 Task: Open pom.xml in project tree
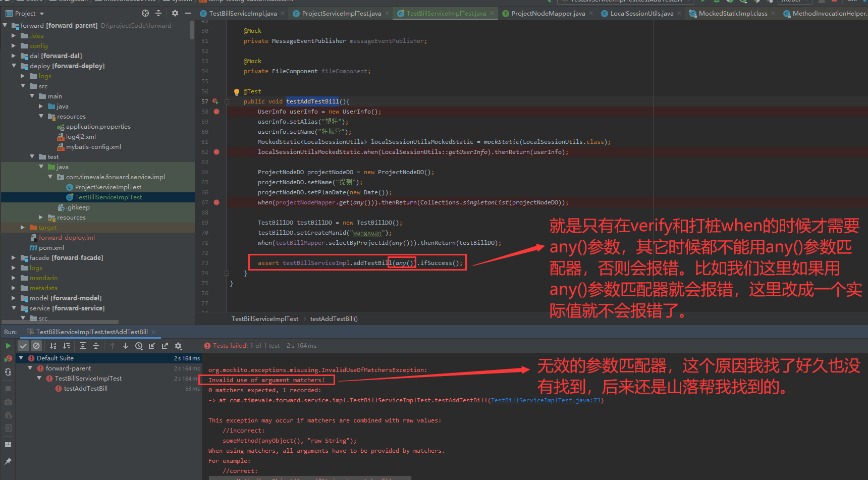pos(51,247)
